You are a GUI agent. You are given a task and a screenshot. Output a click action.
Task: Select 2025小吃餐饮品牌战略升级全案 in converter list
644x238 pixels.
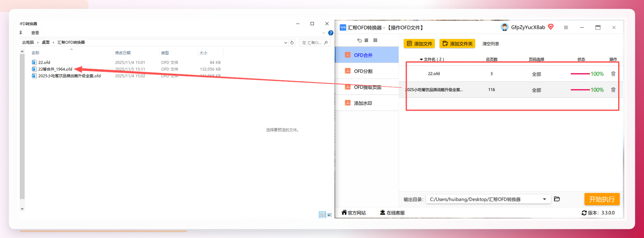[x=434, y=90]
